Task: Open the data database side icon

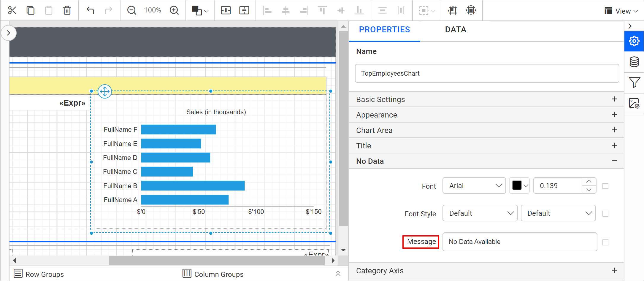Action: (x=634, y=62)
